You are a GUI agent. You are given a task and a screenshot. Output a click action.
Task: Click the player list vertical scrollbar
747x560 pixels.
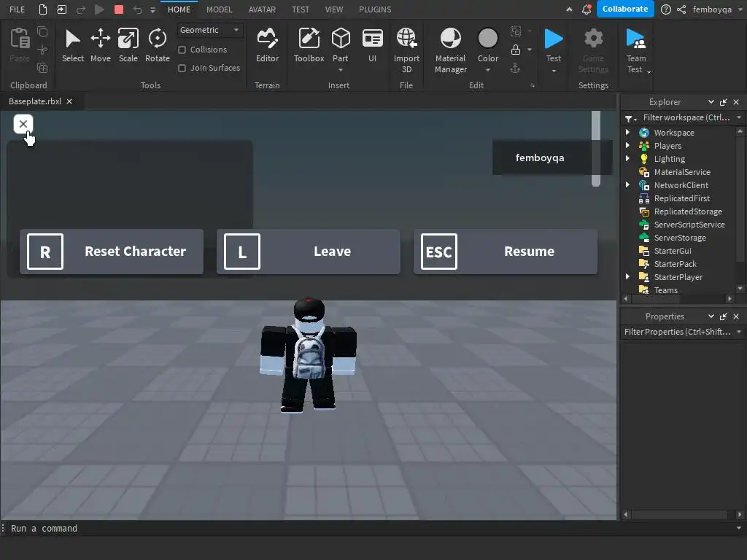(x=596, y=149)
